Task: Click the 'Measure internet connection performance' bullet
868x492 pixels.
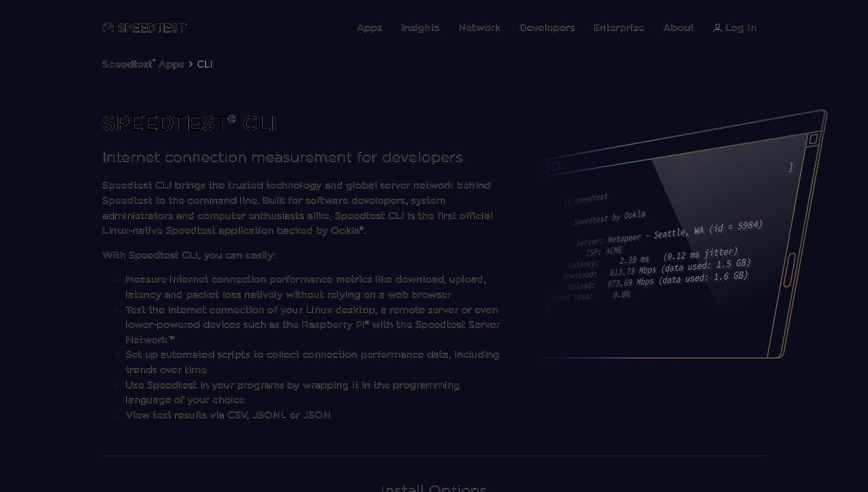Action: pos(306,287)
